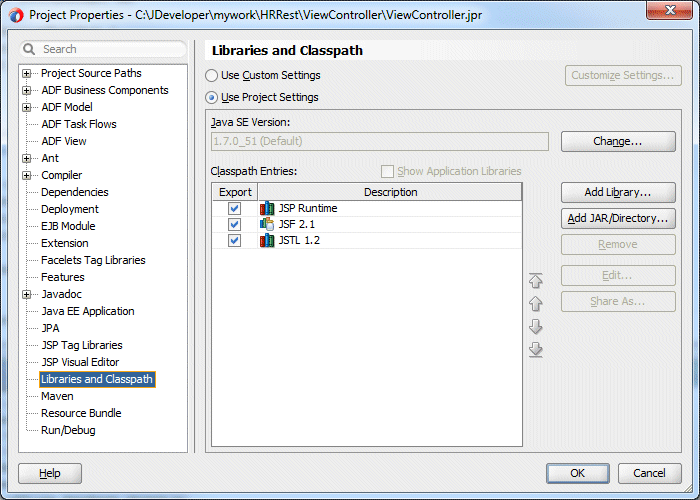700x500 pixels.
Task: Select Ant label in tree
Action: click(50, 158)
